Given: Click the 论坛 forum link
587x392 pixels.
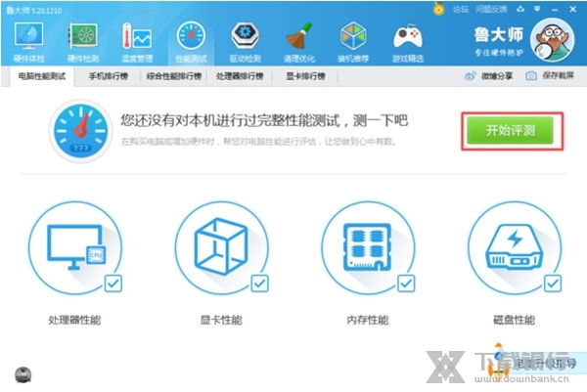Looking at the screenshot, I should pos(460,10).
